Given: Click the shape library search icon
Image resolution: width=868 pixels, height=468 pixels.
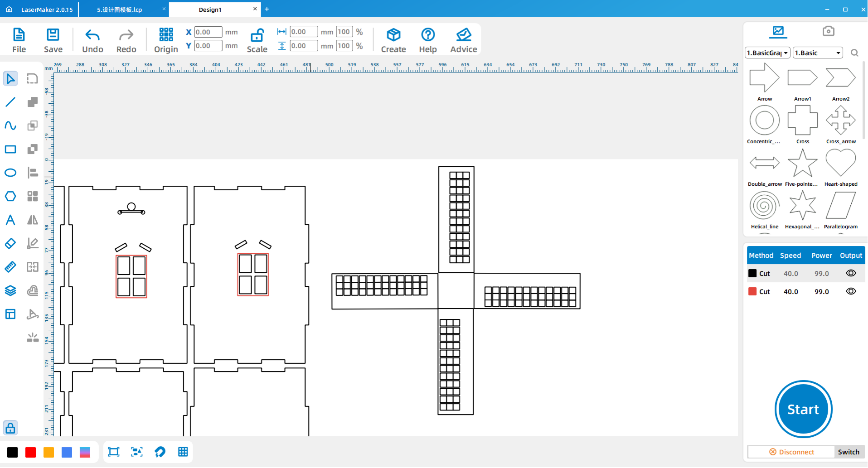Looking at the screenshot, I should click(x=854, y=53).
